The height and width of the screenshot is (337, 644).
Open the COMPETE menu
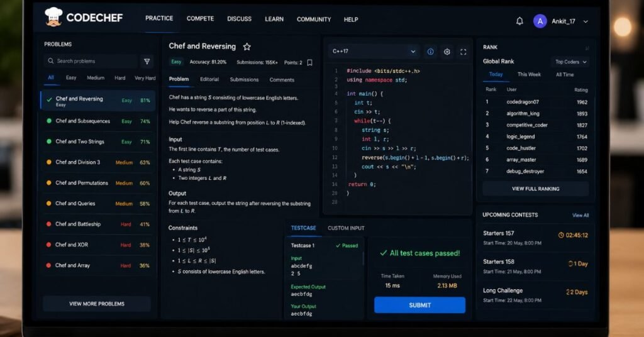(200, 18)
